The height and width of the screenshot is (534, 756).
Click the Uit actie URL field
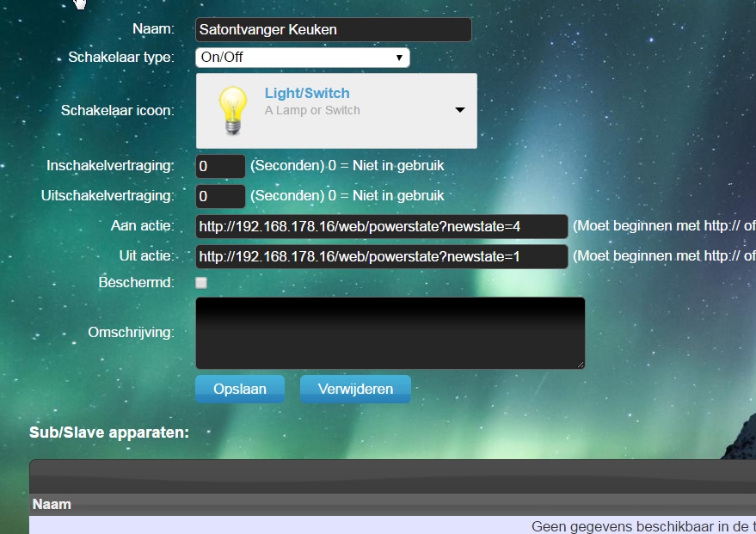coord(381,256)
